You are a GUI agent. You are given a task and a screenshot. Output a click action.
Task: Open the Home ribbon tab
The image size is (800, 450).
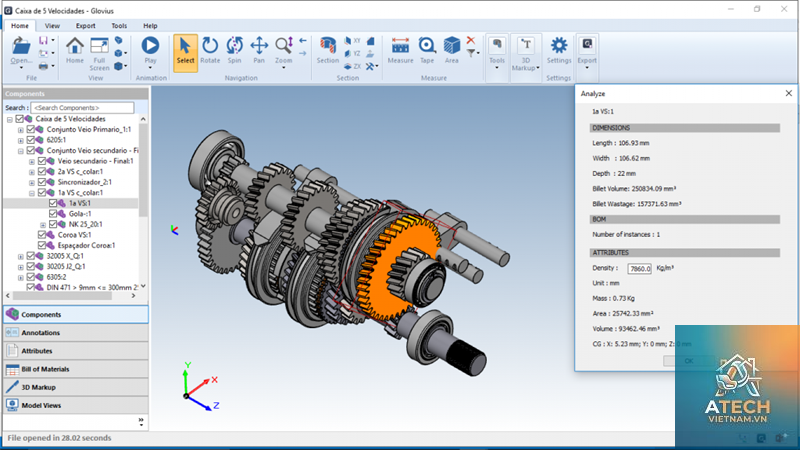(20, 26)
